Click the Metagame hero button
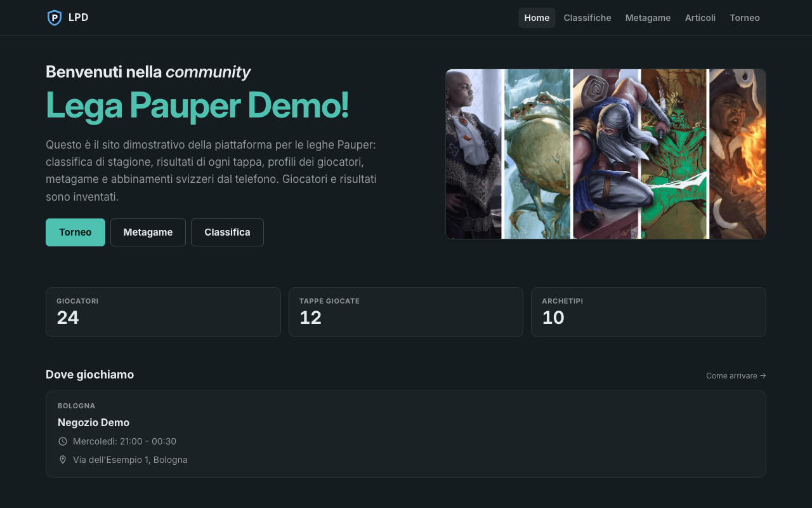The image size is (812, 508). click(x=148, y=232)
